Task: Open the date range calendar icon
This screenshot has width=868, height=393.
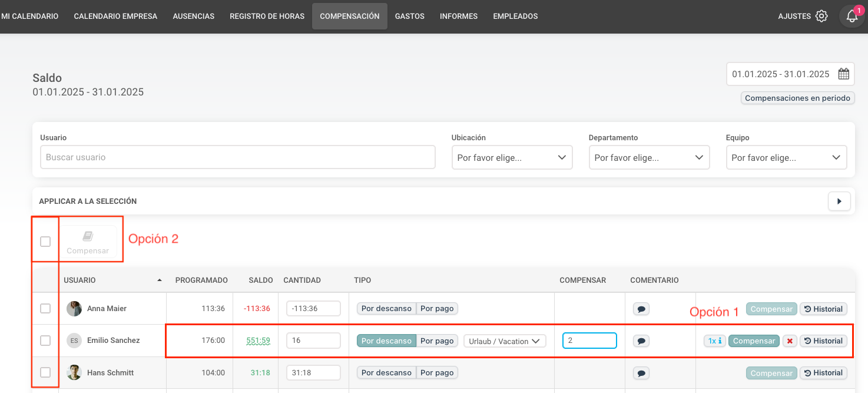Action: click(843, 74)
